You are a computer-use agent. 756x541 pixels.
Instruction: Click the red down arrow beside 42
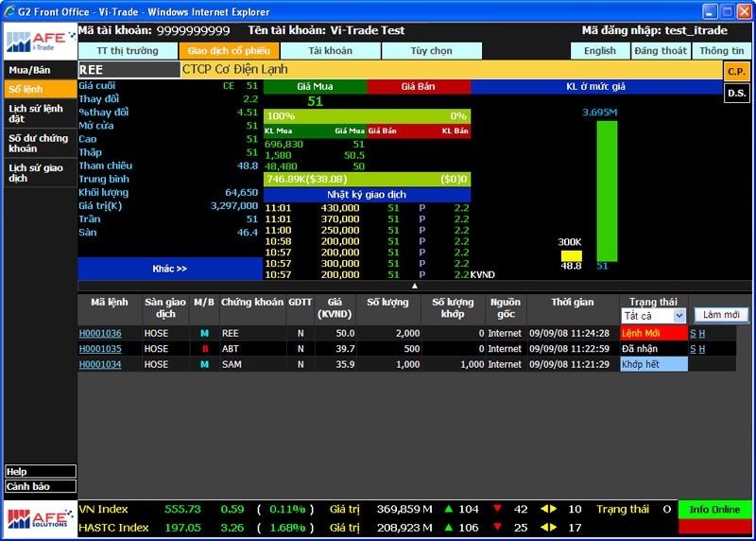tap(497, 509)
